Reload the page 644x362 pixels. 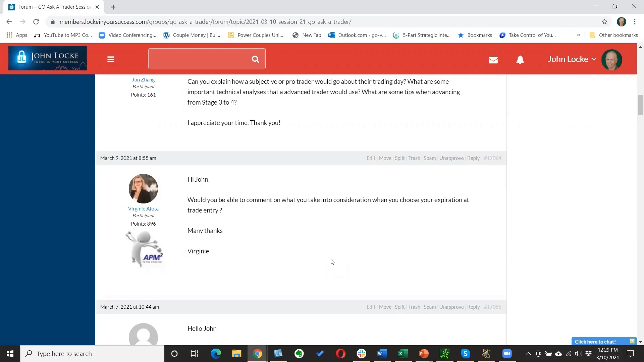36,22
